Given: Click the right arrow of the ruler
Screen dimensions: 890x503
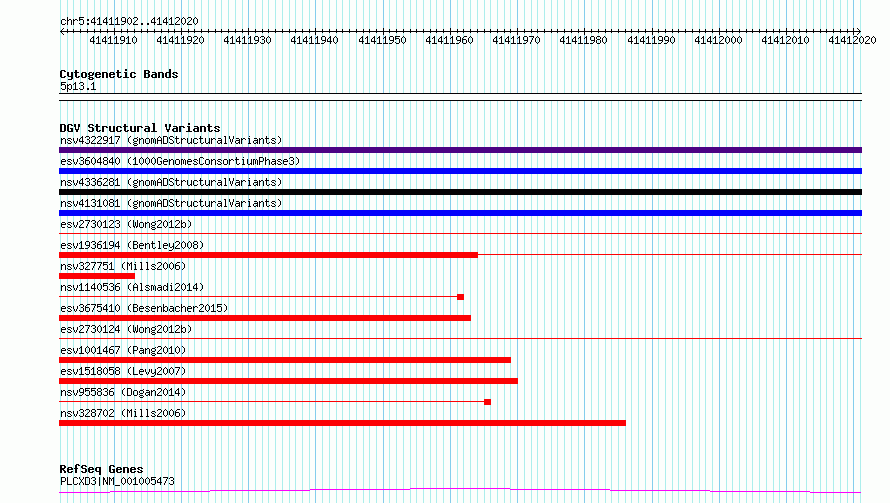Looking at the screenshot, I should [858, 31].
